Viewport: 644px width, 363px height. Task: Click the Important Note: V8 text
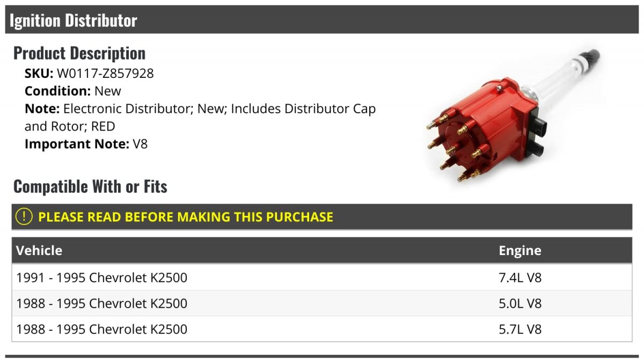click(86, 144)
